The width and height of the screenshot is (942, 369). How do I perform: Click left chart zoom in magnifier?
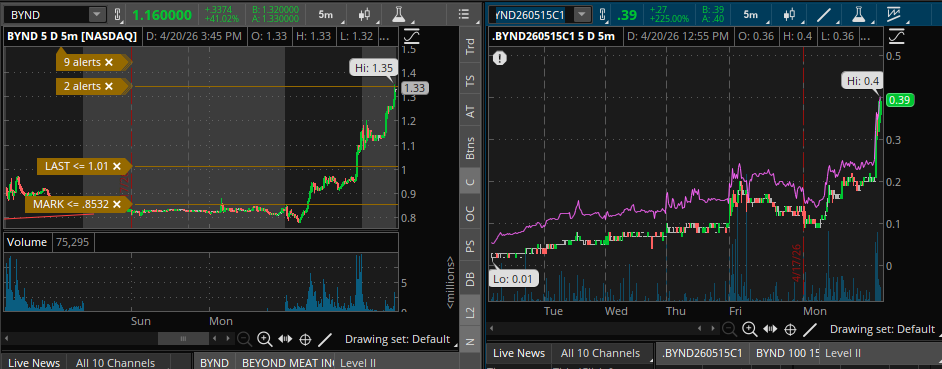(264, 339)
